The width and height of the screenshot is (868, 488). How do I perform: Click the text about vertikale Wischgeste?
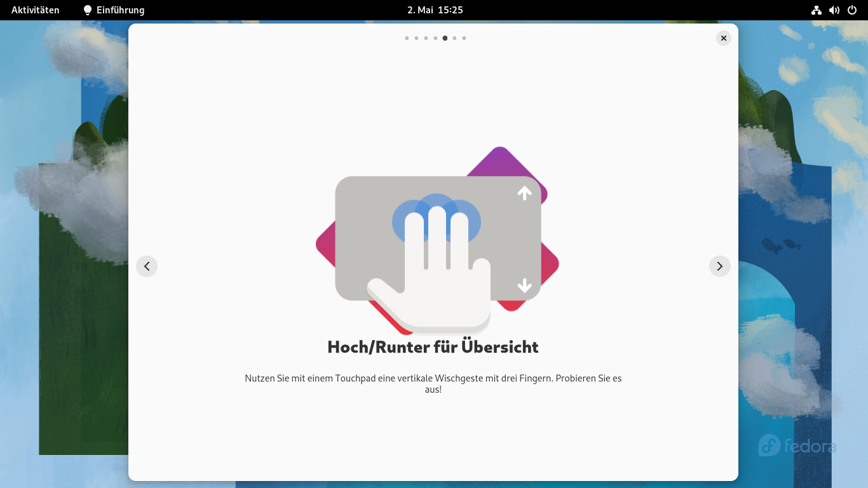433,384
